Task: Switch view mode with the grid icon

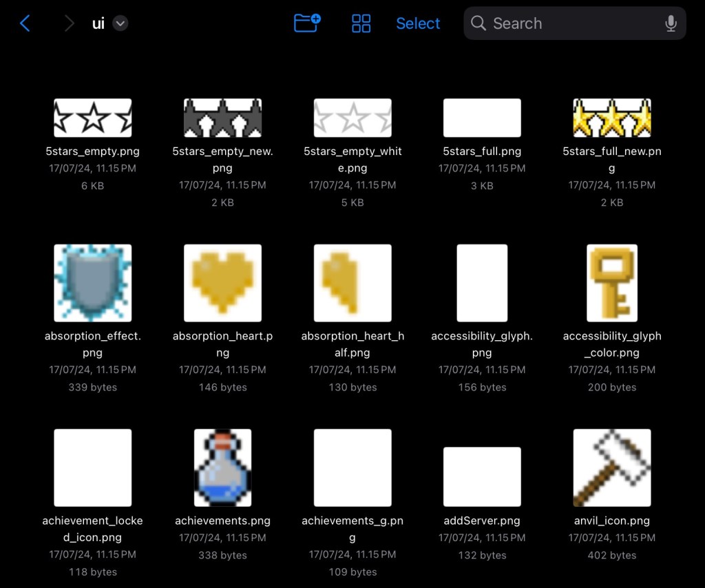Action: [x=361, y=23]
